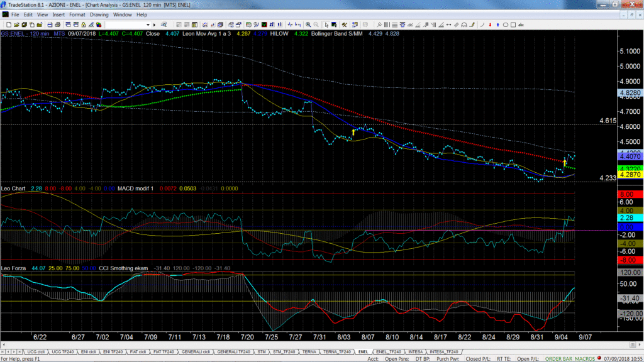Select the double-headed horizontal arrow tool

(x=449, y=25)
